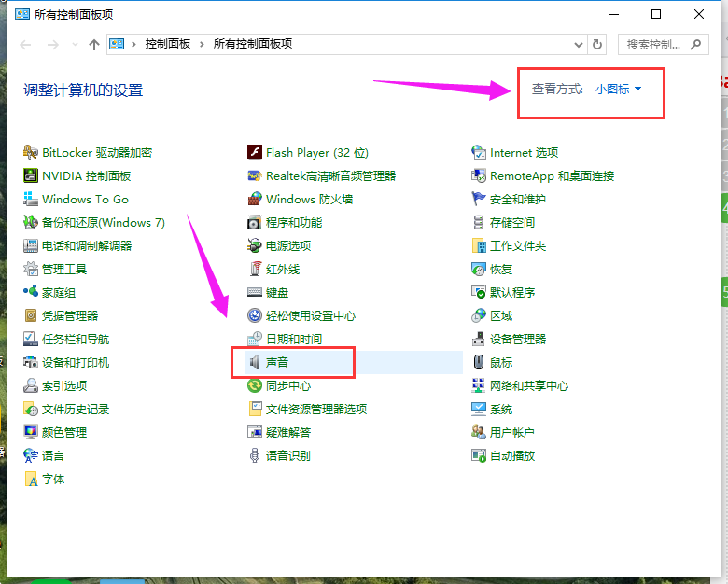Open the recent locations dropdown chevron
The image size is (728, 584).
pyautogui.click(x=73, y=45)
